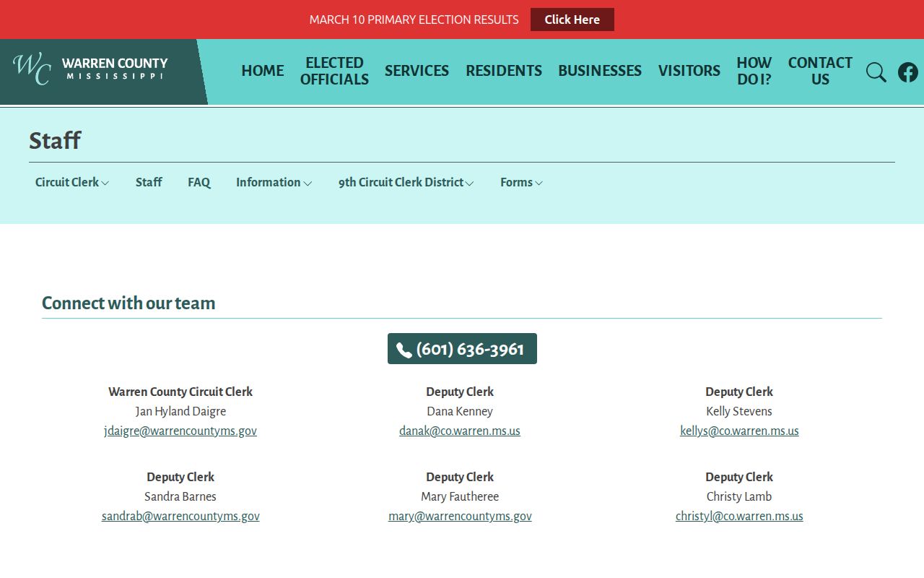Click the 'Connect with our team' heading
The image size is (924, 578).
pyautogui.click(x=128, y=303)
